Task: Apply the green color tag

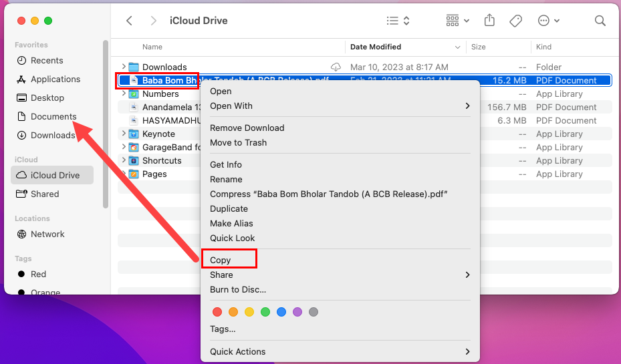Action: coord(265,312)
